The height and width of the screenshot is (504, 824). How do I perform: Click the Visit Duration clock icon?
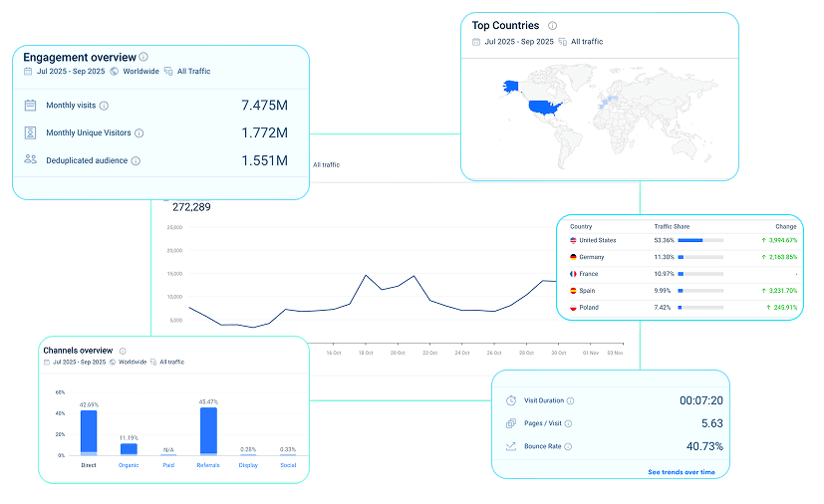[x=511, y=400]
